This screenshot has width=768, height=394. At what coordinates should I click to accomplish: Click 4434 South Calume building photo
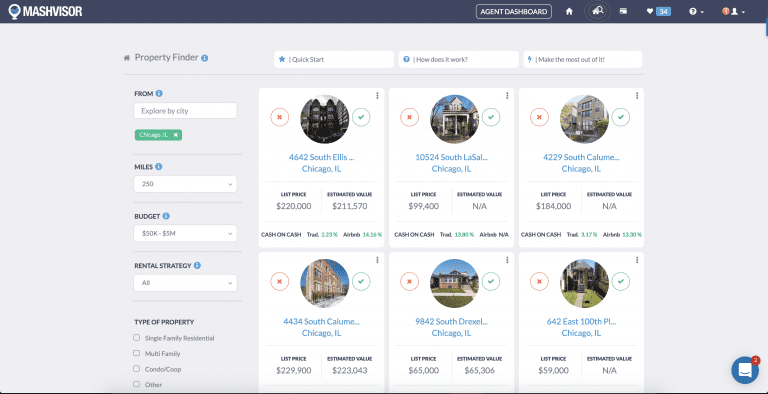click(325, 283)
